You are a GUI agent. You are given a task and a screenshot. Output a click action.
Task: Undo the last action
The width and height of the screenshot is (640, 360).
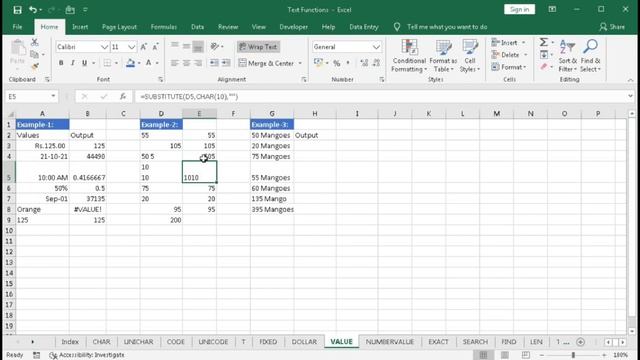[33, 10]
